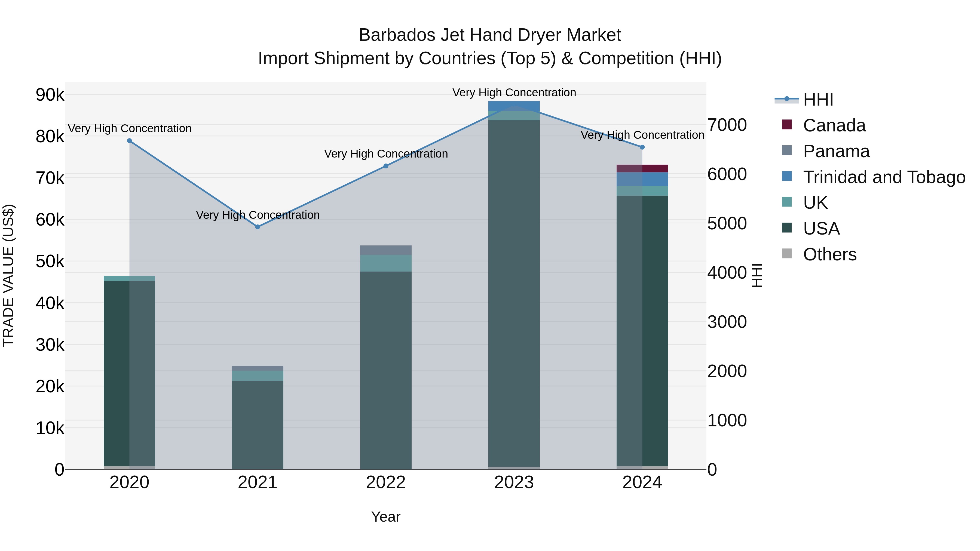Image resolution: width=980 pixels, height=551 pixels.
Task: Click the Year axis title
Action: (386, 517)
